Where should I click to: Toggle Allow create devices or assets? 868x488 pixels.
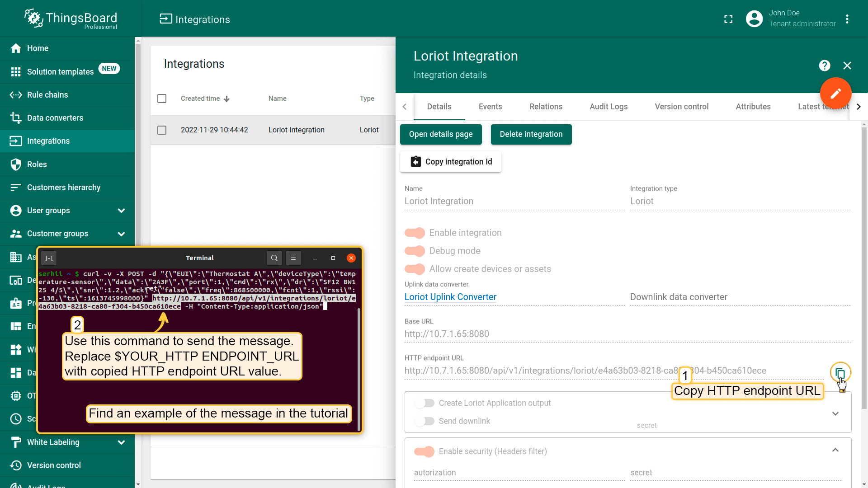coord(415,269)
